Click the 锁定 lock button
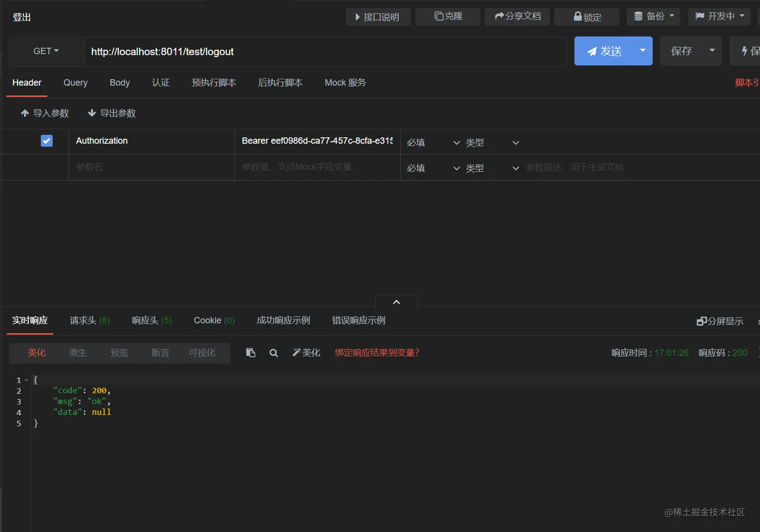The height and width of the screenshot is (532, 760). pos(587,17)
